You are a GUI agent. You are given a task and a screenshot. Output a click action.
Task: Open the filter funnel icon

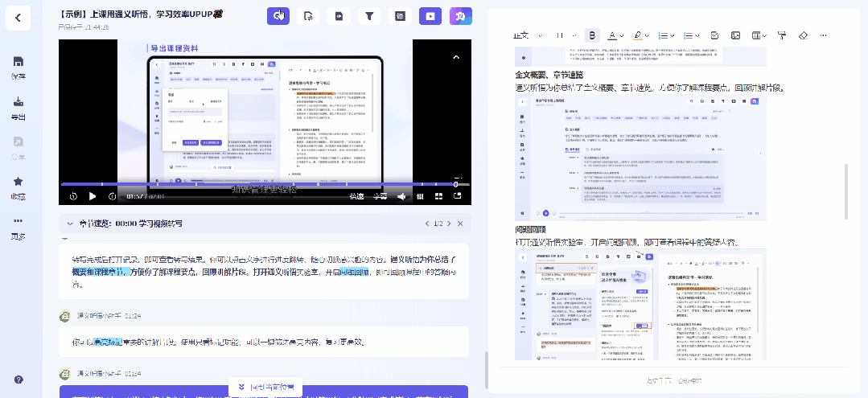pos(369,16)
